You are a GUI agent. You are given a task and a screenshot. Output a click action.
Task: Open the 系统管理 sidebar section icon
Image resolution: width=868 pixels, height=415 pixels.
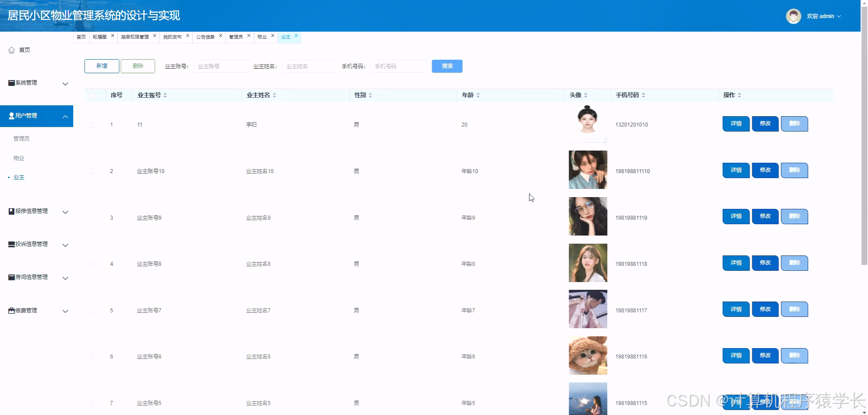(x=10, y=83)
